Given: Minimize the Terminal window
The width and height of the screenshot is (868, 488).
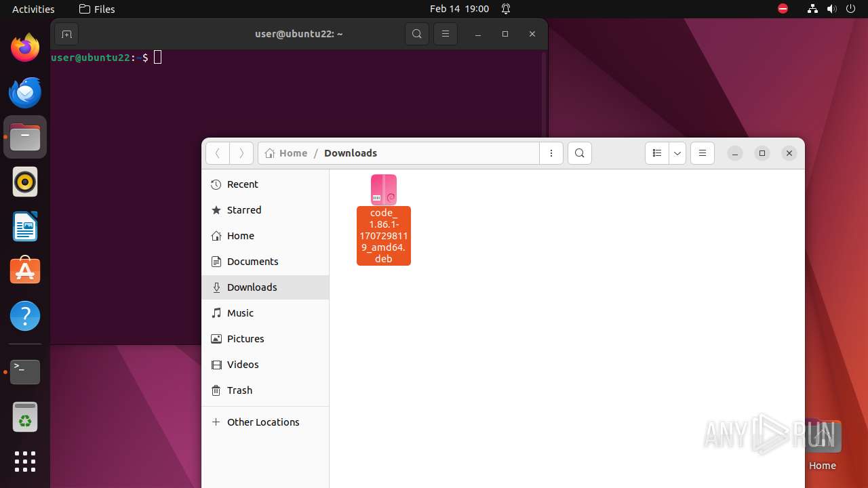Looking at the screenshot, I should coord(478,34).
